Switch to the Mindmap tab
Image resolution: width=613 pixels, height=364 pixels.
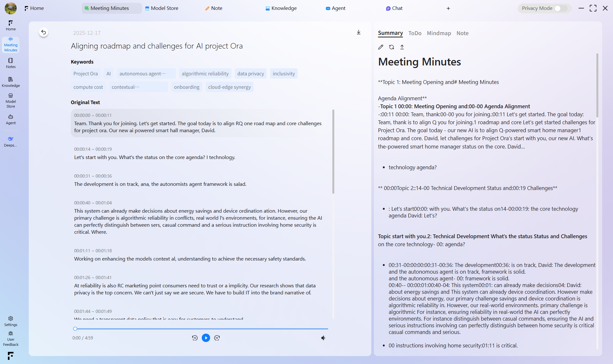click(439, 33)
